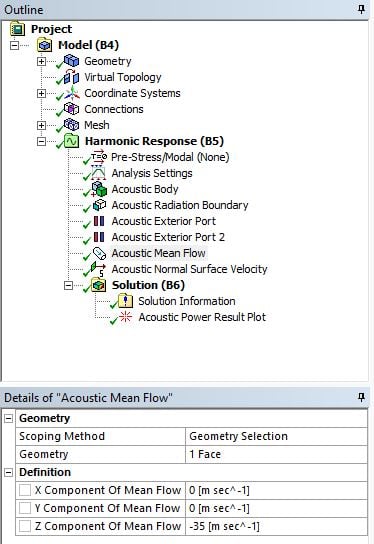Click the Acoustic Body icon

99,189
